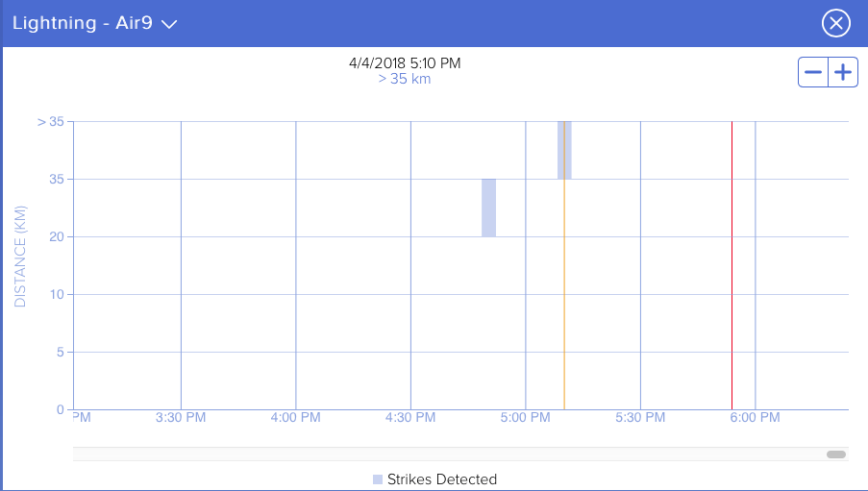
Task: Open the Lightning - Air9 dropdown chevron
Action: click(x=170, y=24)
